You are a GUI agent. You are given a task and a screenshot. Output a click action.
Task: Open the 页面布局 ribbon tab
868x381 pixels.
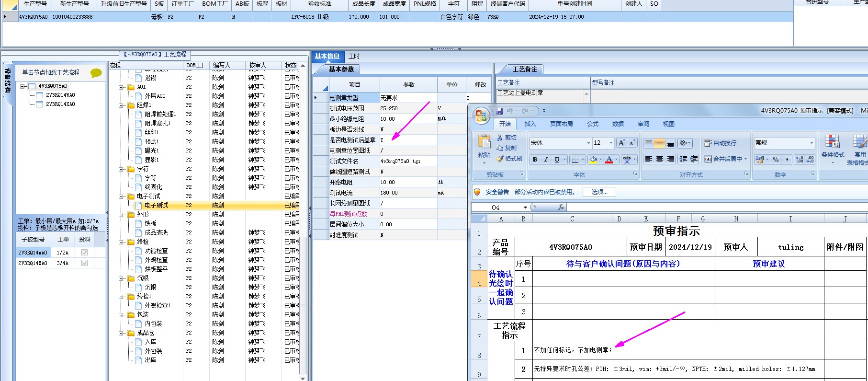561,124
